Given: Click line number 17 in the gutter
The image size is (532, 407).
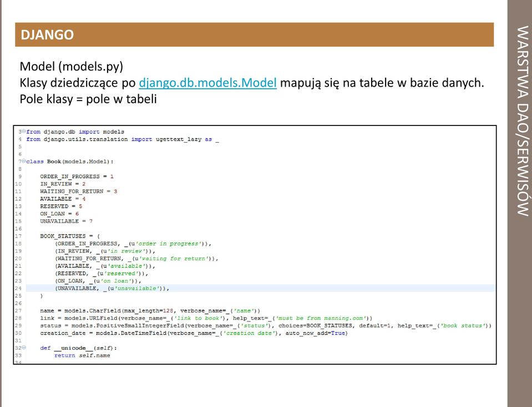Looking at the screenshot, I should coord(18,236).
